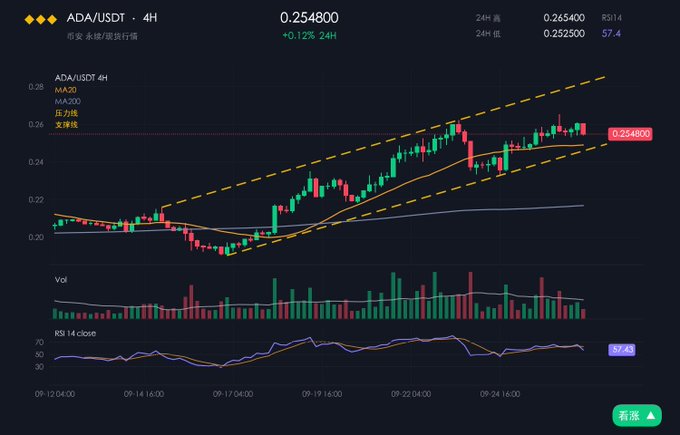The image size is (680, 435).
Task: Click the 币安 永续/现货行情 subtitle
Action: [102, 36]
